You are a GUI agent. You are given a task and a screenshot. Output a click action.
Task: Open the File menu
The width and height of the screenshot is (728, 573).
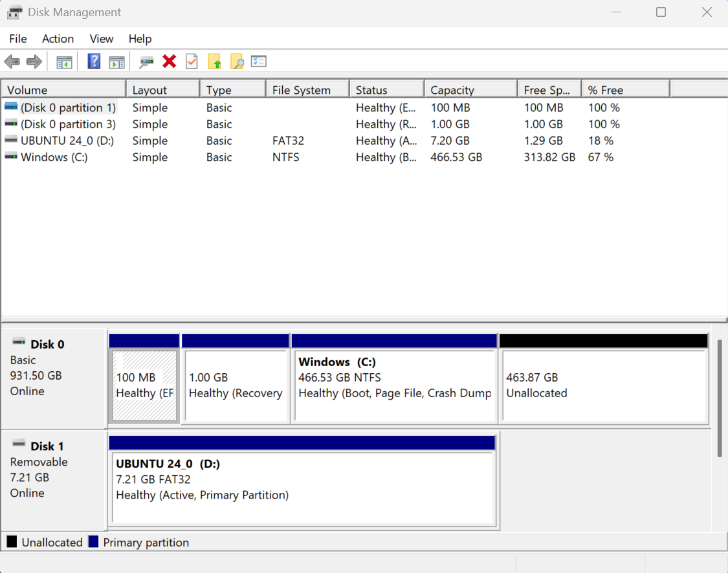click(x=17, y=39)
